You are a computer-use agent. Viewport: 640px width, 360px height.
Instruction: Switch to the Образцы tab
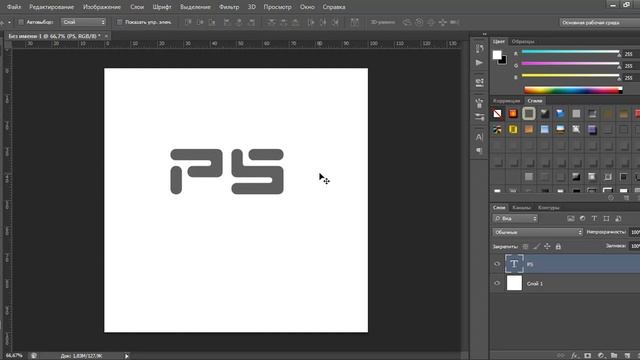coord(523,42)
